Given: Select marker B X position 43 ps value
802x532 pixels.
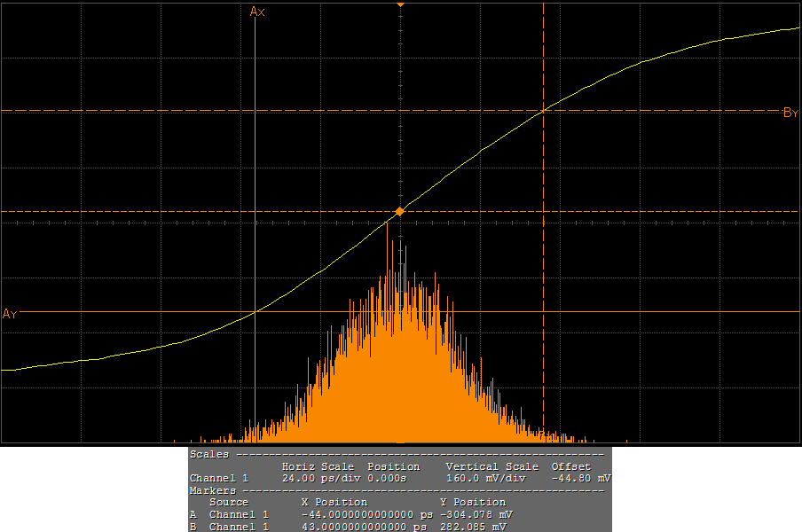Looking at the screenshot, I should 364,527.
